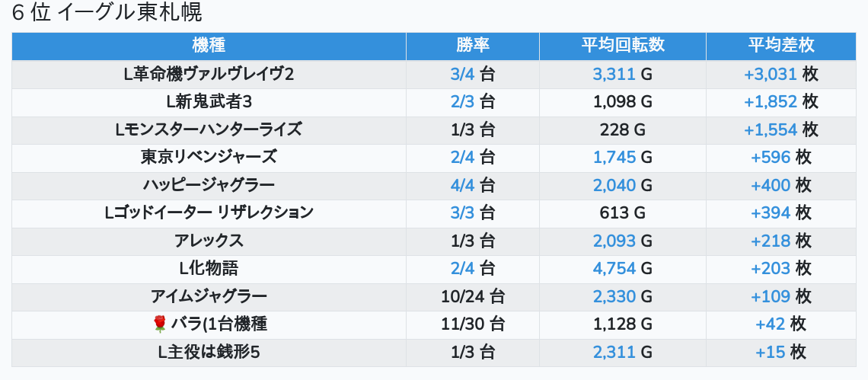This screenshot has width=868, height=380.
Task: Click the 3,311 G average spins value
Action: 622,74
